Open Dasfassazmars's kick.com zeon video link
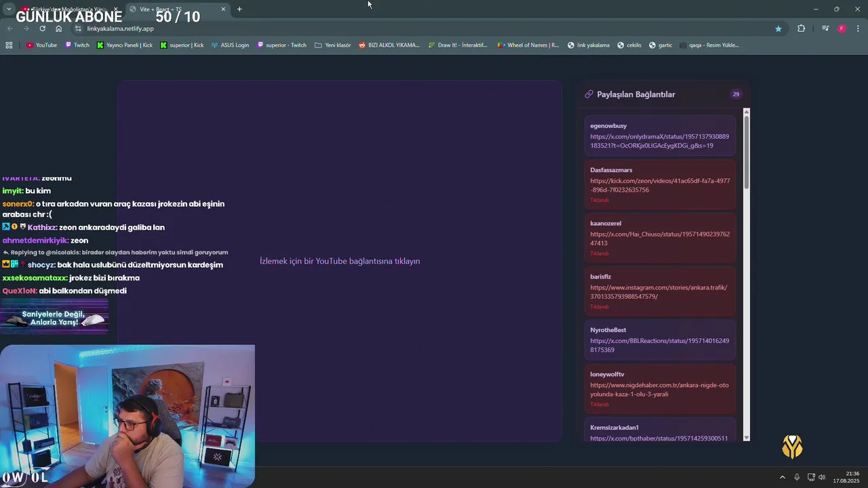 pyautogui.click(x=660, y=186)
